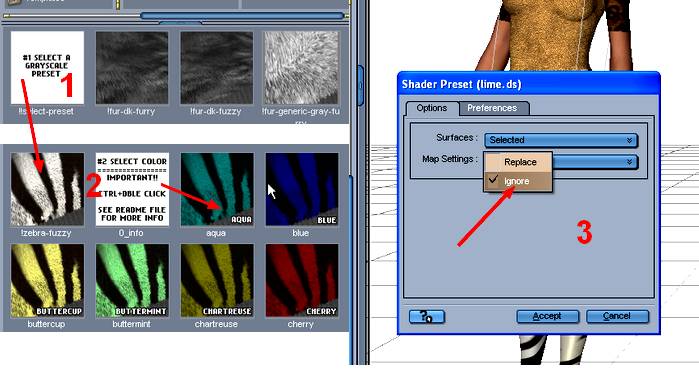Open the Surfaces dropdown showing Selected
Image resolution: width=699 pixels, height=373 pixels.
561,140
